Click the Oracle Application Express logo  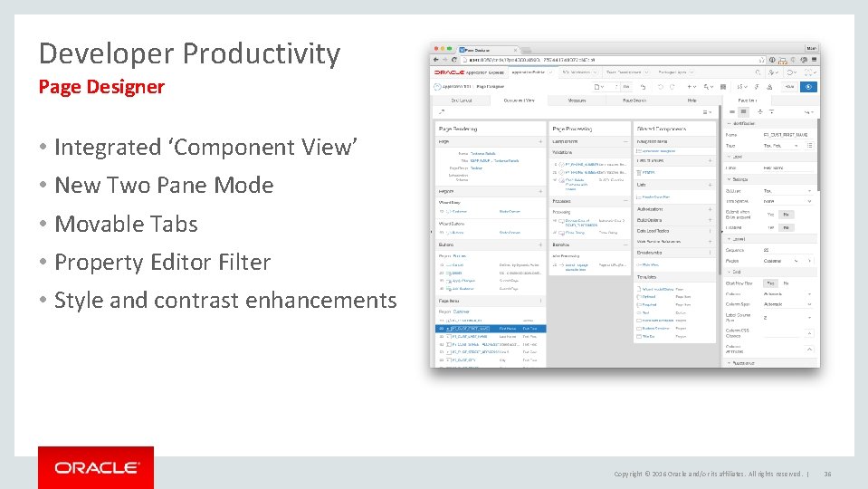pos(469,72)
